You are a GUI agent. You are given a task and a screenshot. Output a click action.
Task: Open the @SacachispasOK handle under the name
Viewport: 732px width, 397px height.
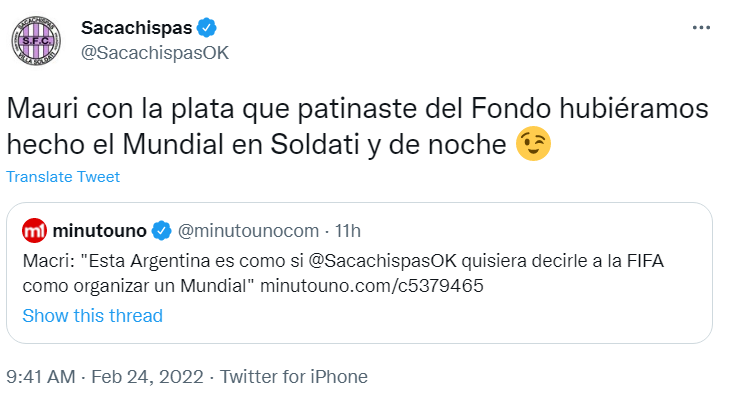click(155, 53)
